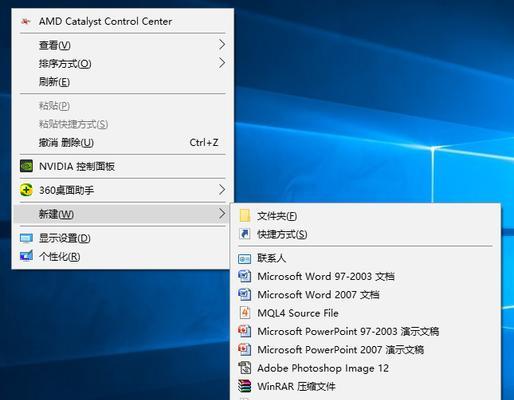
Task: Open the 查看(V) menu entry
Action: (123, 45)
